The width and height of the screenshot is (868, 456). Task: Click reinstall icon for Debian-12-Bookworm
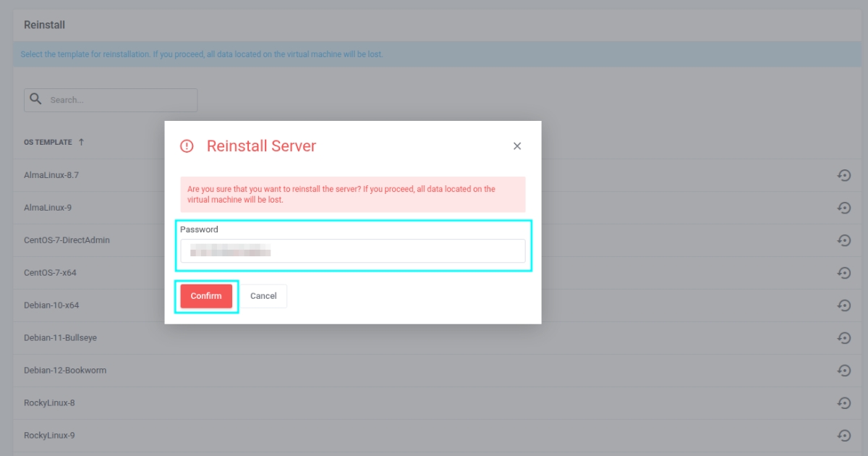click(x=843, y=371)
